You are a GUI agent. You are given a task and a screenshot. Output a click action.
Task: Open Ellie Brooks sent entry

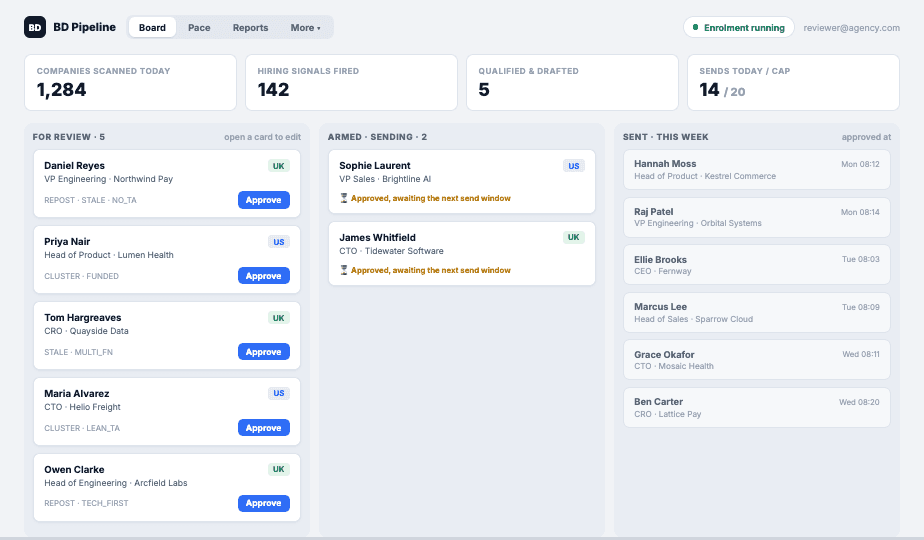click(757, 265)
